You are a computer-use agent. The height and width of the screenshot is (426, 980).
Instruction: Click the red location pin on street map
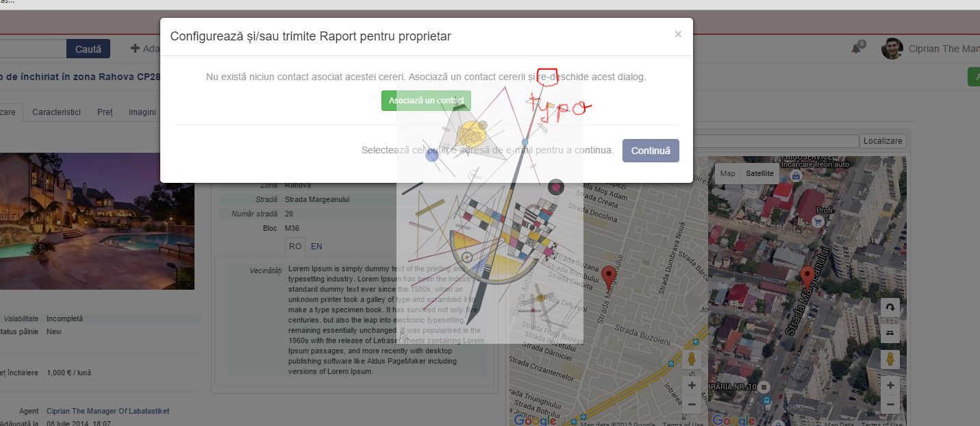click(x=608, y=277)
